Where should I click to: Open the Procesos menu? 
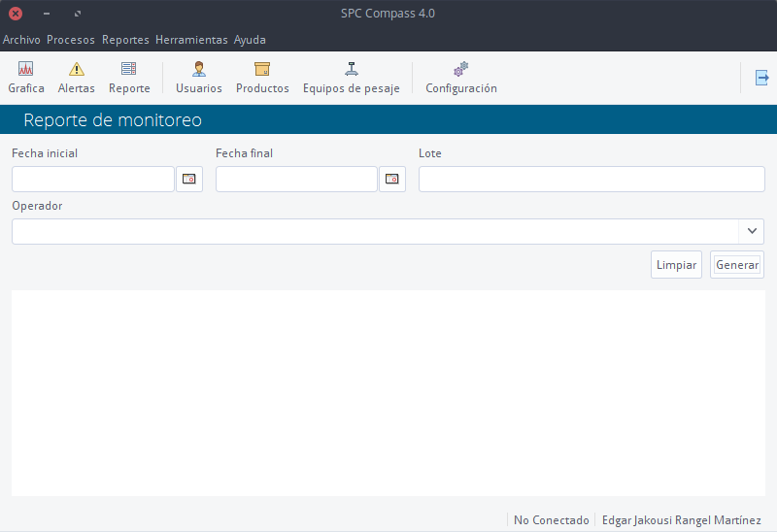click(70, 40)
